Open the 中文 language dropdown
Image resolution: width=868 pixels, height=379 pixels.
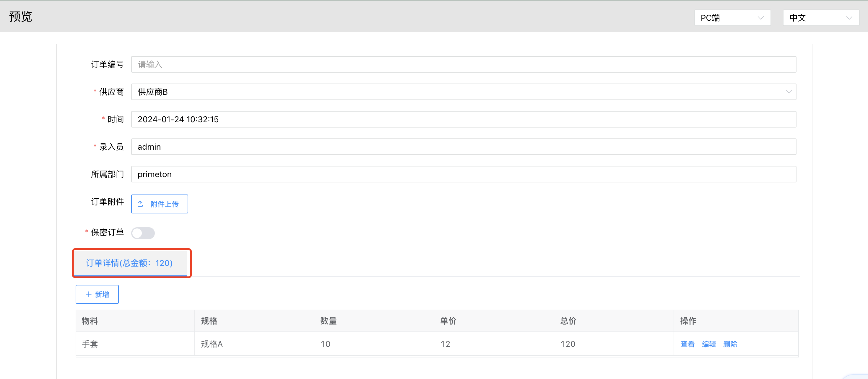(820, 18)
